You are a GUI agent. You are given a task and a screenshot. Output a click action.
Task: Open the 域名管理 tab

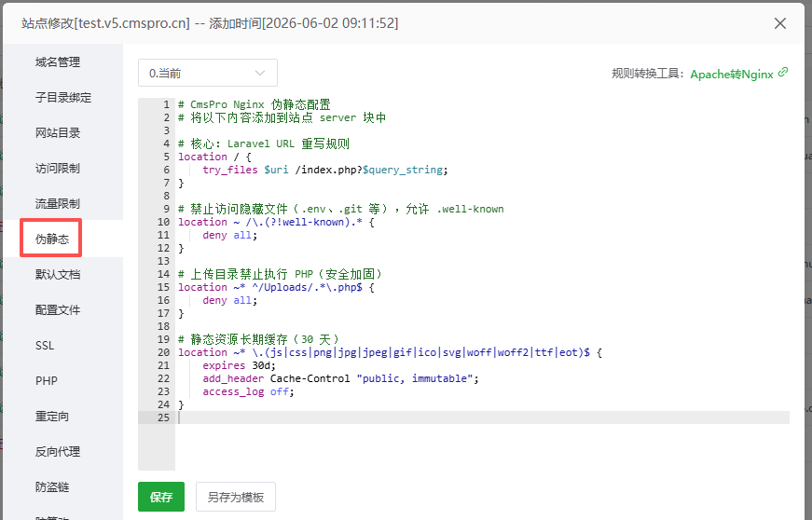click(58, 62)
